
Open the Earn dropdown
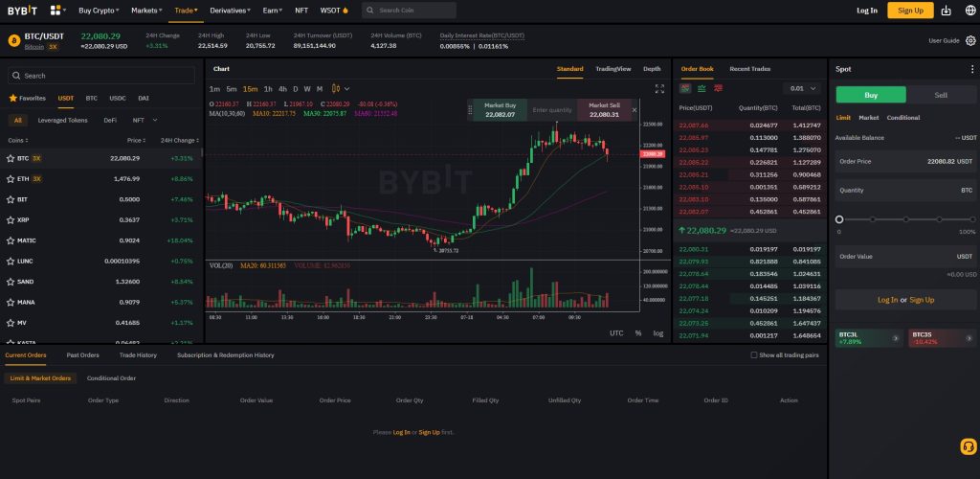[273, 11]
